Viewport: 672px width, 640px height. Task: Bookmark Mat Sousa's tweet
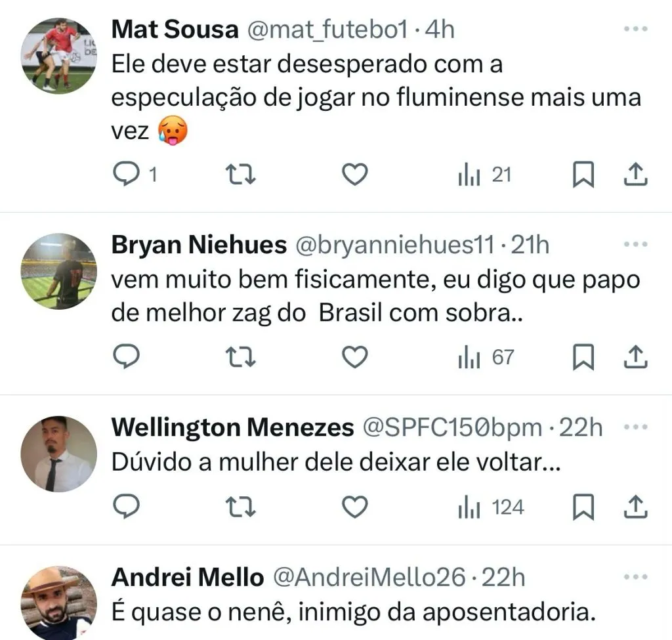click(x=583, y=175)
